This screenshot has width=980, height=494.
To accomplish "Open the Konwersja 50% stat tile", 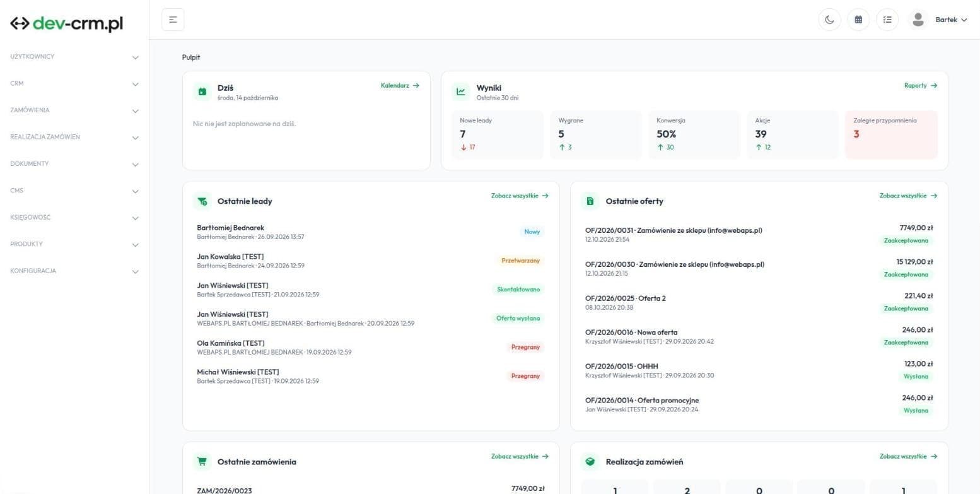I will pyautogui.click(x=694, y=134).
